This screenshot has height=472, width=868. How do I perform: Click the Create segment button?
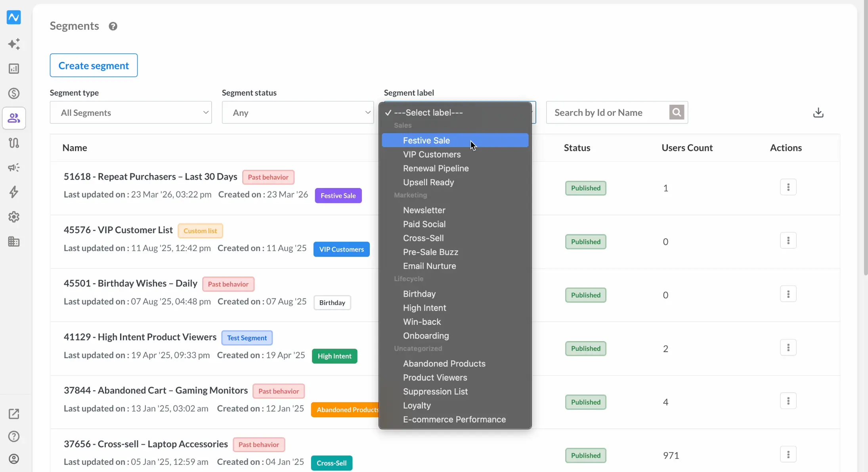point(94,65)
